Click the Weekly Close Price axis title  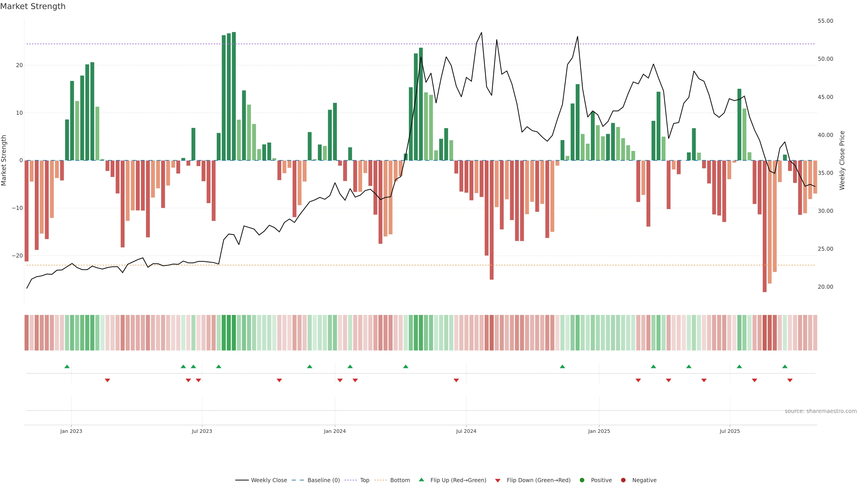coord(842,160)
